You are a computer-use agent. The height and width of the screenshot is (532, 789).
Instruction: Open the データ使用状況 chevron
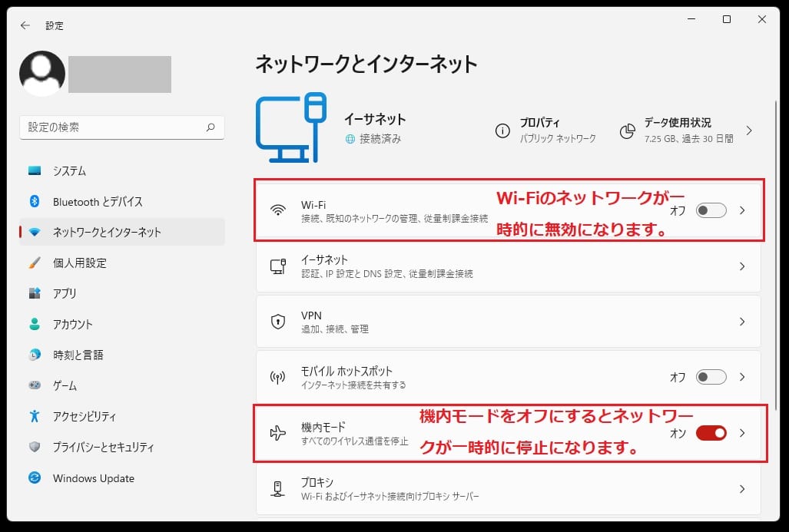pos(749,131)
